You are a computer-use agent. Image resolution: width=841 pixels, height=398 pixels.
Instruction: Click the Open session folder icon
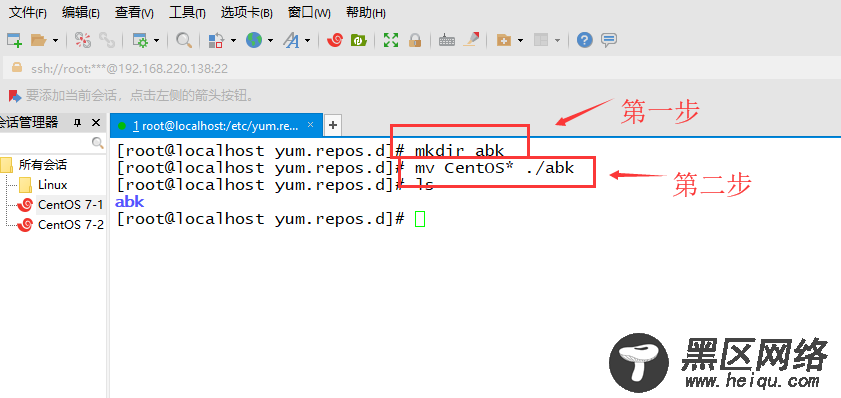(x=39, y=40)
